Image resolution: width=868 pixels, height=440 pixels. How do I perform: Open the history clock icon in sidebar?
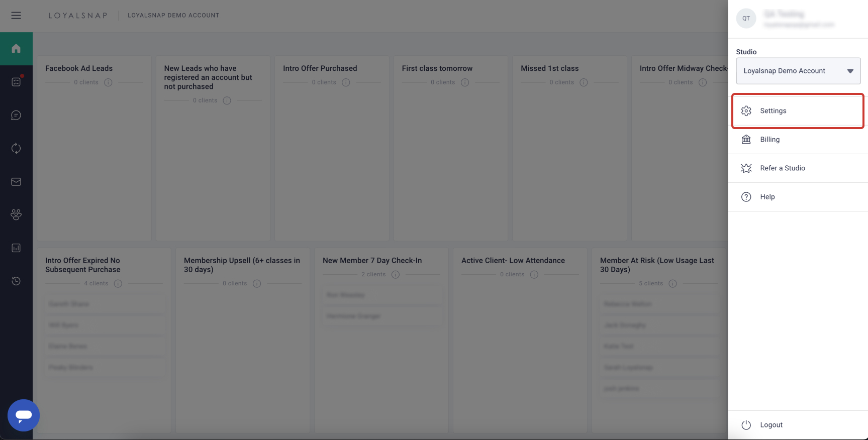[x=16, y=281]
